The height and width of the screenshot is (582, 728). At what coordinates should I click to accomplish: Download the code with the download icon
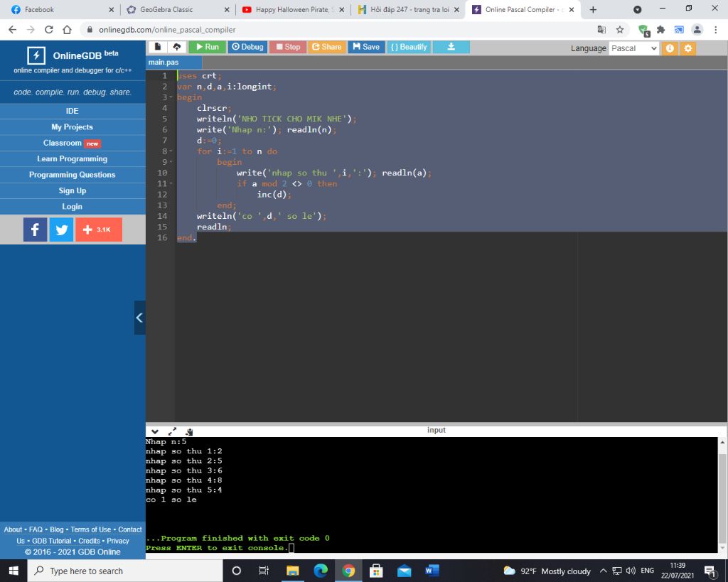(451, 47)
